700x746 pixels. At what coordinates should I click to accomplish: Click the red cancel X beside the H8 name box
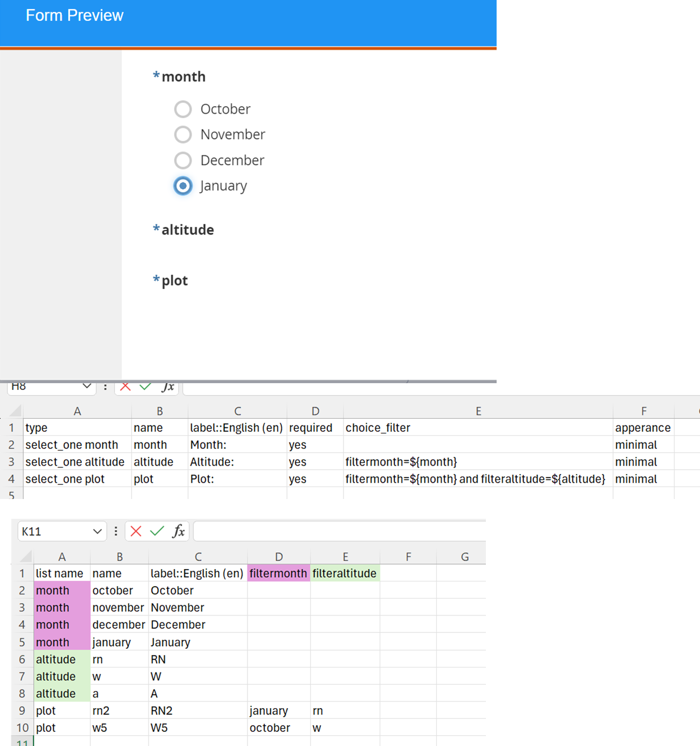point(125,387)
